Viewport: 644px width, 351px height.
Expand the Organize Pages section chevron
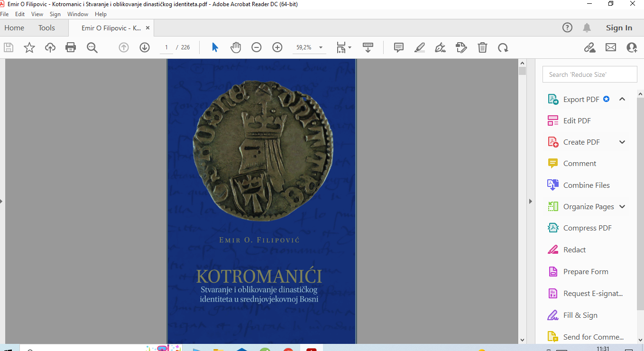[622, 206]
